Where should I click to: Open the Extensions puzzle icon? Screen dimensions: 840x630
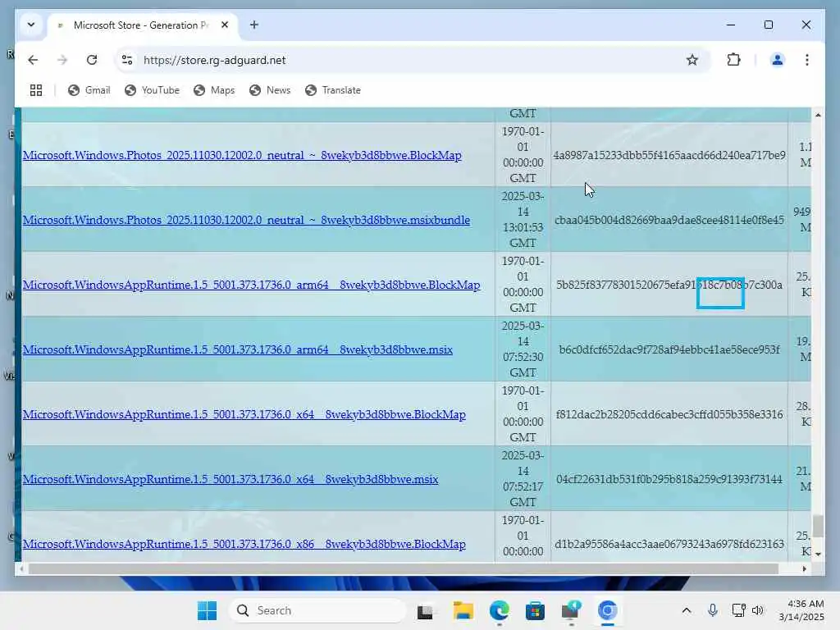tap(733, 60)
